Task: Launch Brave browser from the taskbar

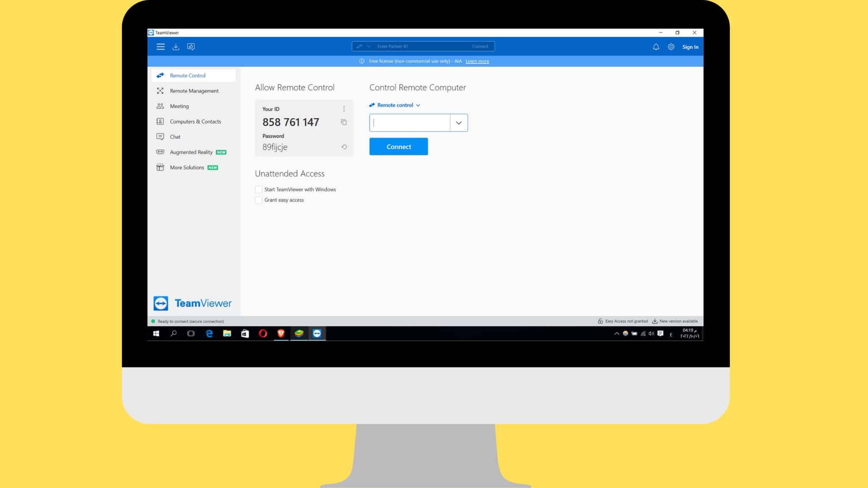Action: [x=281, y=334]
